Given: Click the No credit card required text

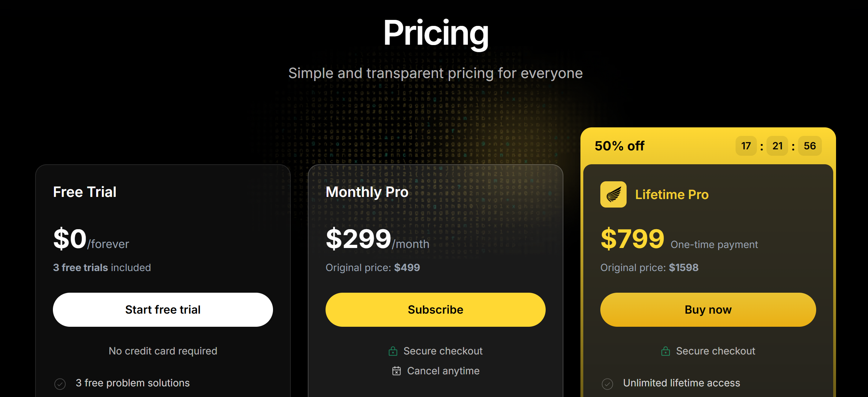Looking at the screenshot, I should pos(163,351).
